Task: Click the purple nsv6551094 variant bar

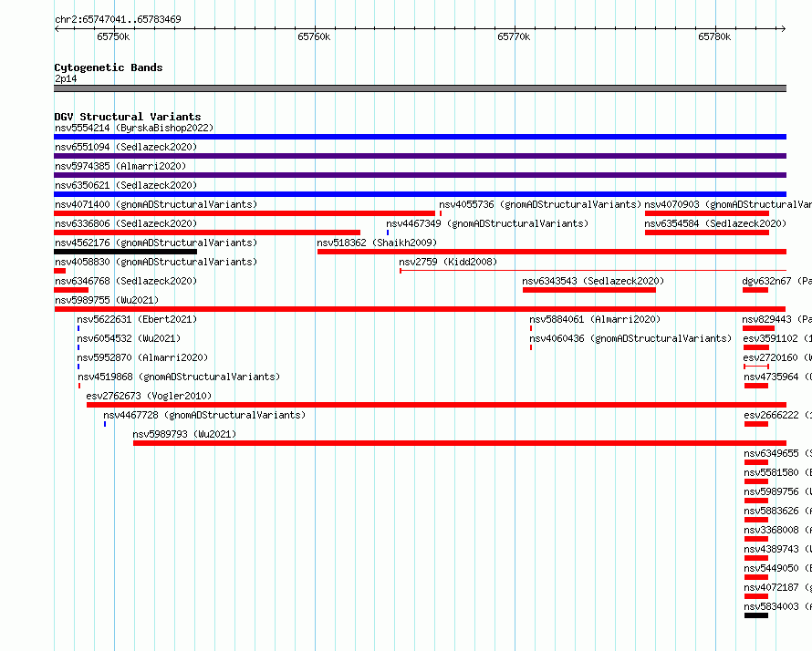Action: [x=420, y=156]
